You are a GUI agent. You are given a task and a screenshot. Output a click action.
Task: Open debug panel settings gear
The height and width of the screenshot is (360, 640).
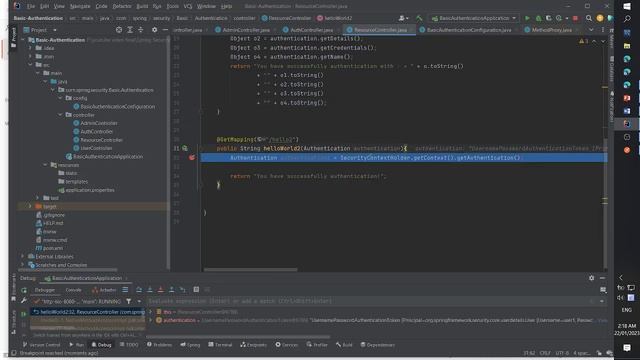(591, 278)
